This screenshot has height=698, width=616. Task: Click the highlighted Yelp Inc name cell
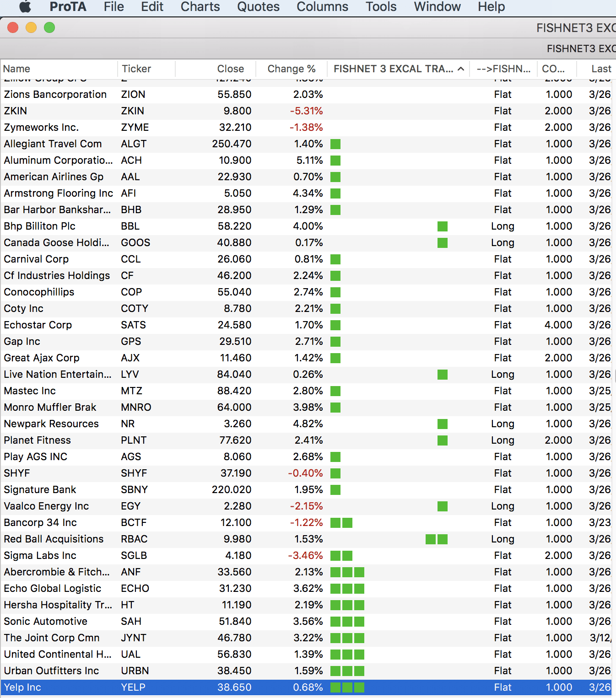click(x=22, y=687)
